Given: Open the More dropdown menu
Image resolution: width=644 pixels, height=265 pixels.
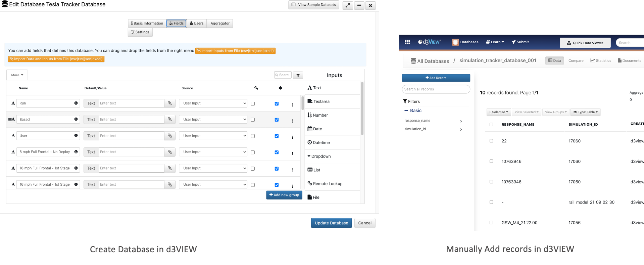Looking at the screenshot, I should [17, 75].
